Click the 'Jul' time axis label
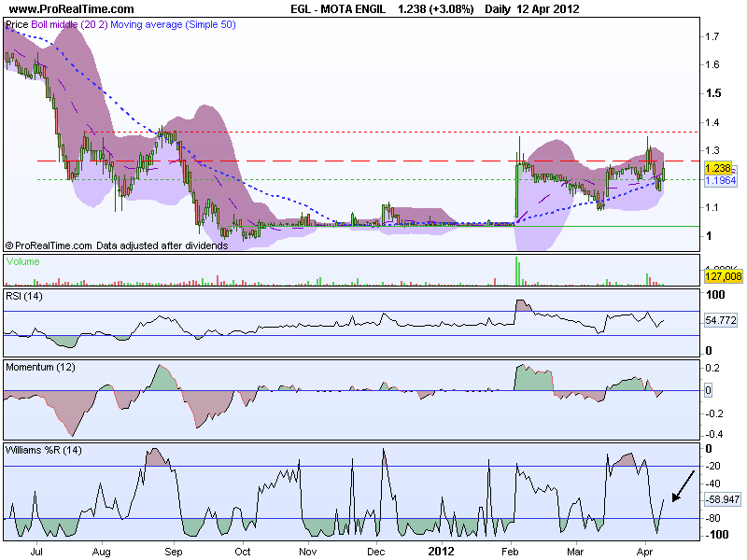Image resolution: width=747 pixels, height=560 pixels. (x=36, y=552)
